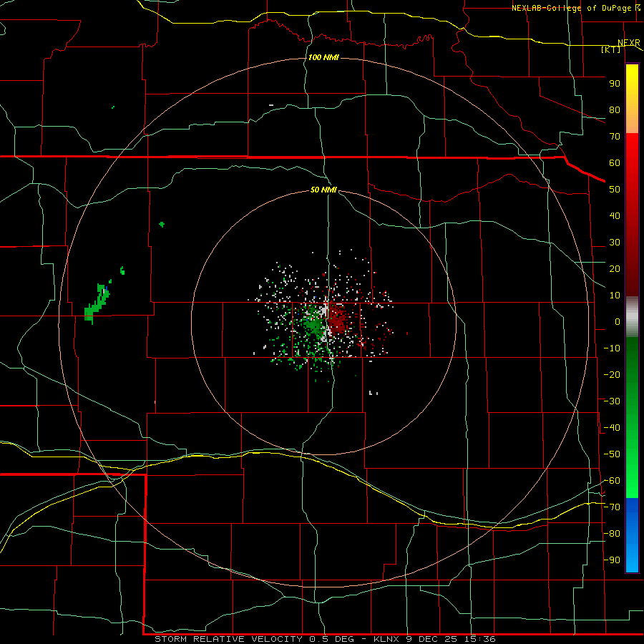The width and height of the screenshot is (644, 644).
Task: Select the -80 color scale value
Action: 612,534
